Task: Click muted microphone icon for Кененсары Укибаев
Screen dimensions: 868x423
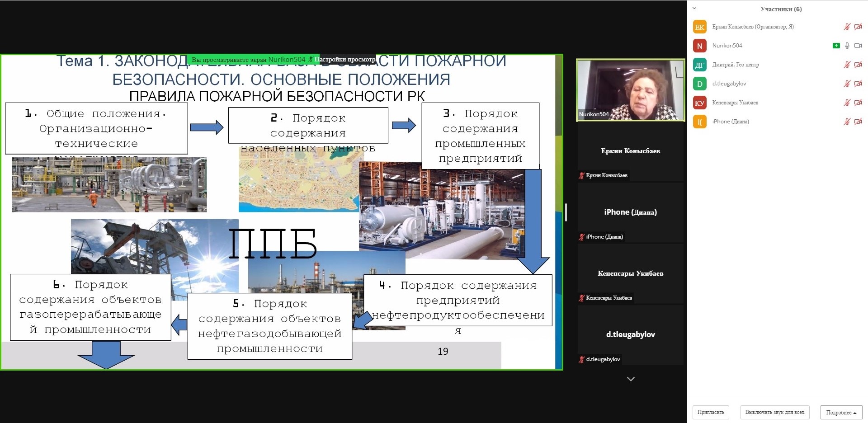Action: tap(847, 103)
